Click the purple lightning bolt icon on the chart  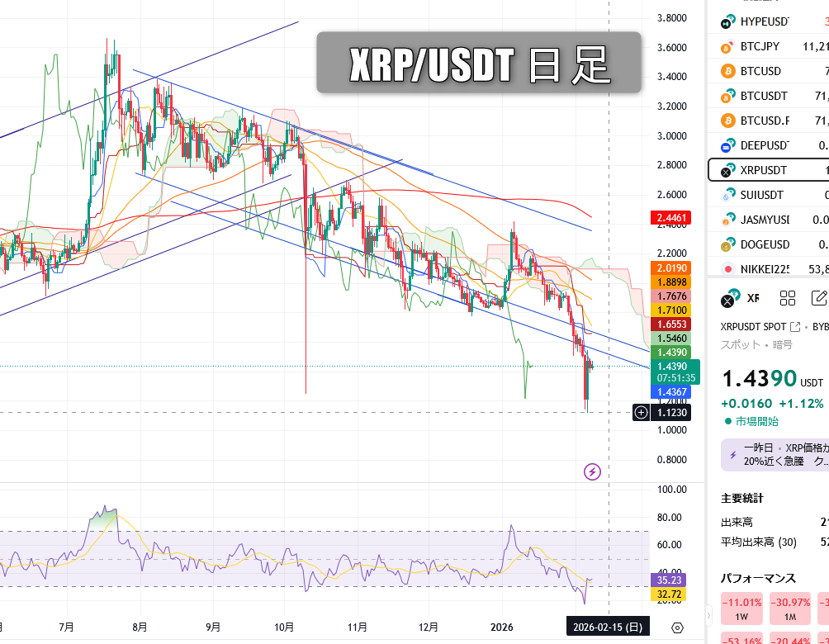click(592, 471)
